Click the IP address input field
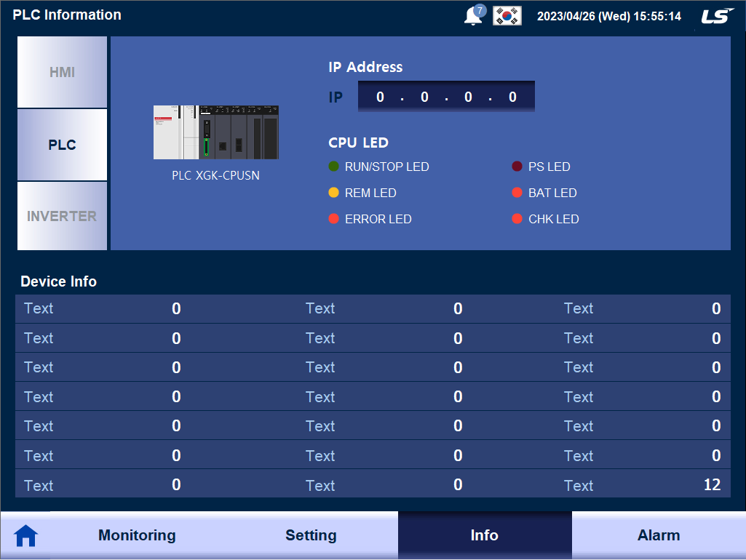The image size is (746, 560). (x=445, y=96)
